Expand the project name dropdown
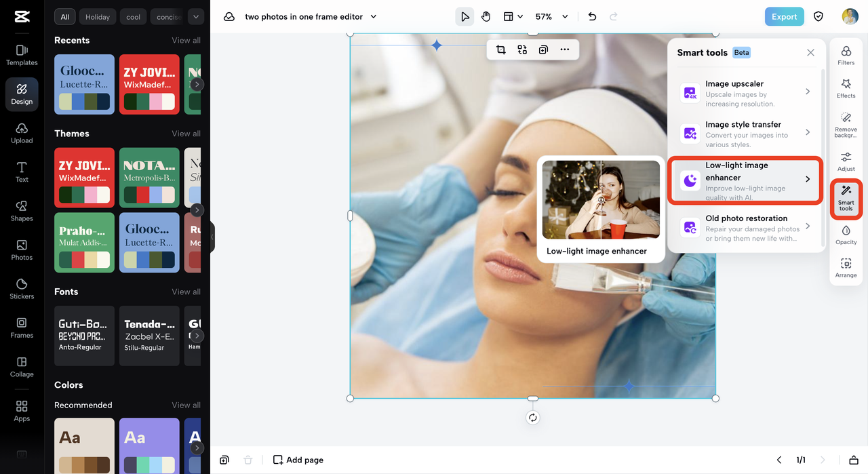Viewport: 868px width, 474px height. point(373,16)
